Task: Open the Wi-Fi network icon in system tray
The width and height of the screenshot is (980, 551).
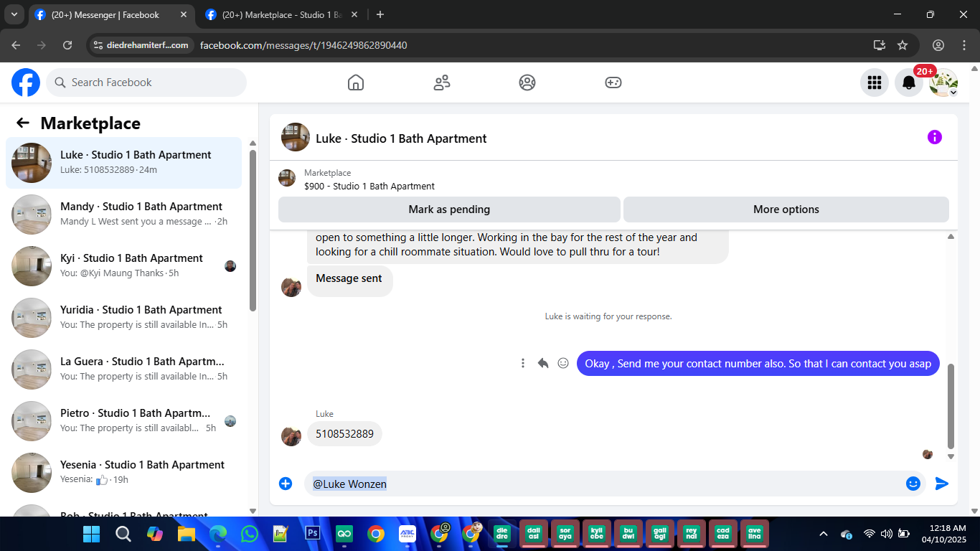Action: 869,534
